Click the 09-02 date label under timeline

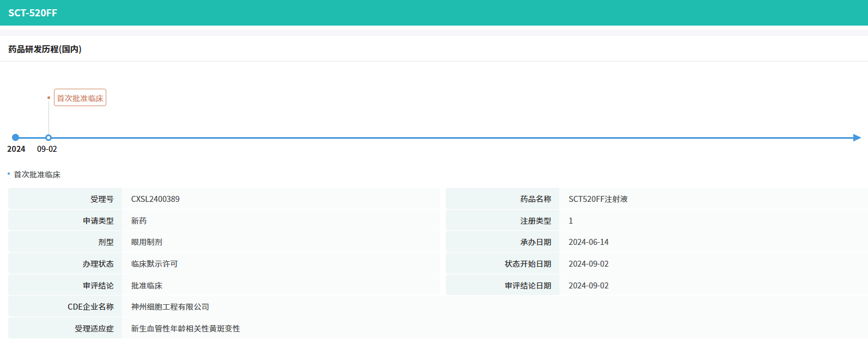pyautogui.click(x=47, y=149)
